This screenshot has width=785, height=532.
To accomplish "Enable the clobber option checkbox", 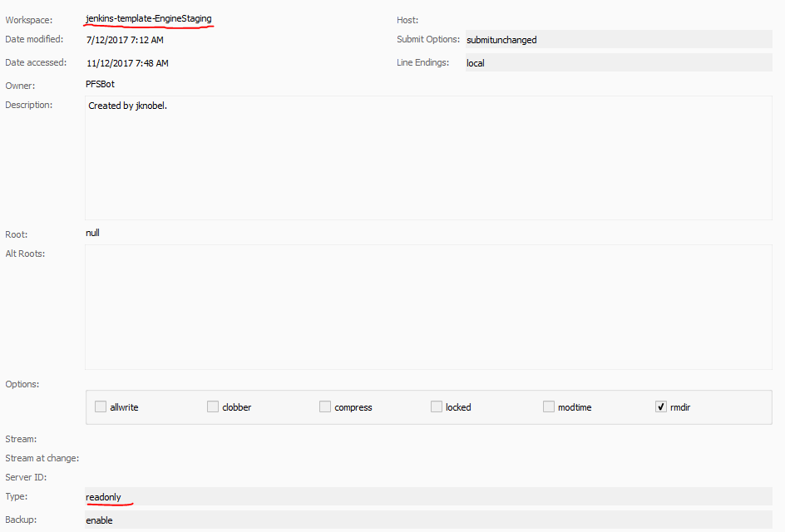I will tap(213, 406).
